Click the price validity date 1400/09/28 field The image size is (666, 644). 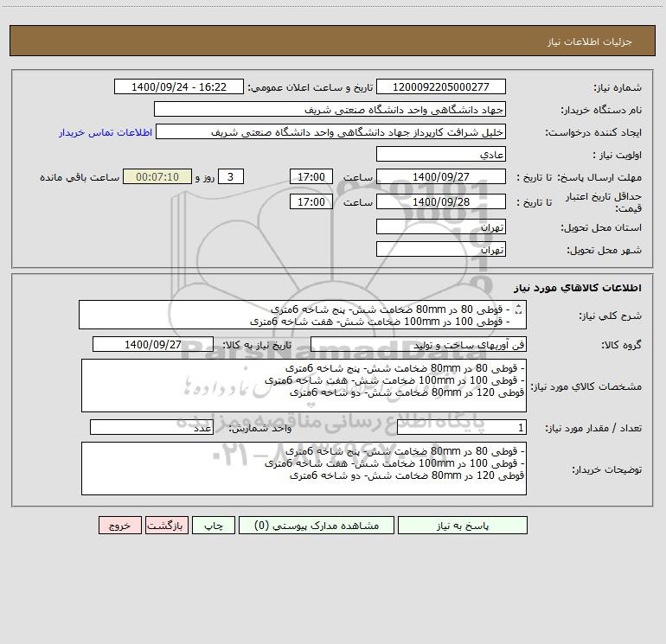[441, 201]
